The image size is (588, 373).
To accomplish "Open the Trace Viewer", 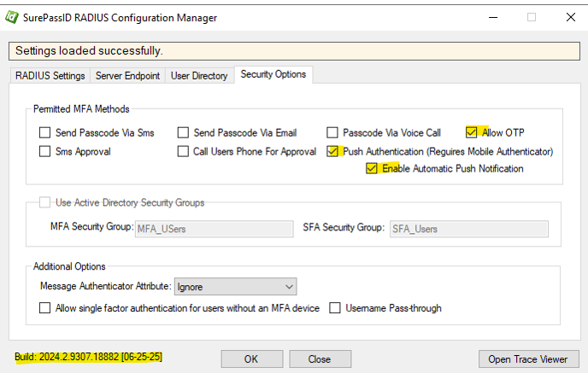I will click(528, 359).
